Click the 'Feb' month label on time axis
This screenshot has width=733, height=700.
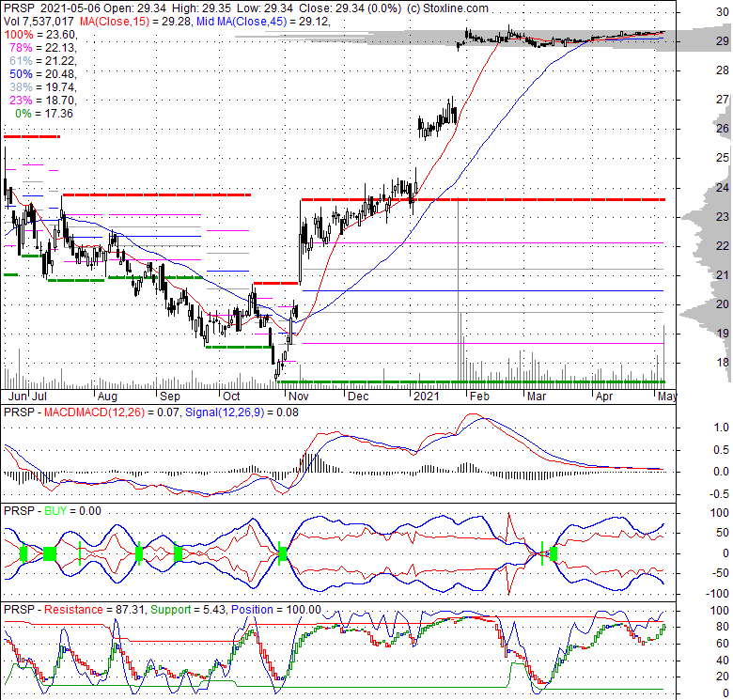pos(479,397)
